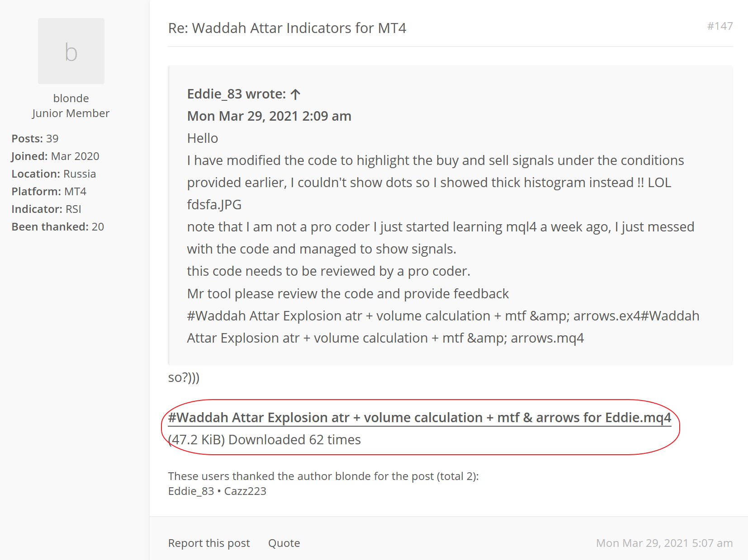Screen dimensions: 748x560
Task: Click the Downloaded 62 times text
Action: pos(294,440)
